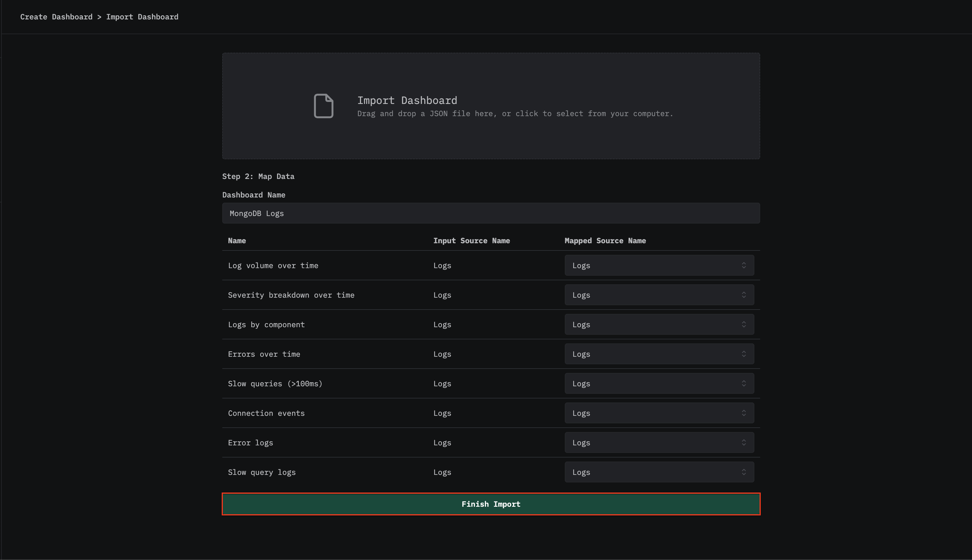Open mapped source dropdown for Error logs
The image size is (972, 560).
click(659, 442)
